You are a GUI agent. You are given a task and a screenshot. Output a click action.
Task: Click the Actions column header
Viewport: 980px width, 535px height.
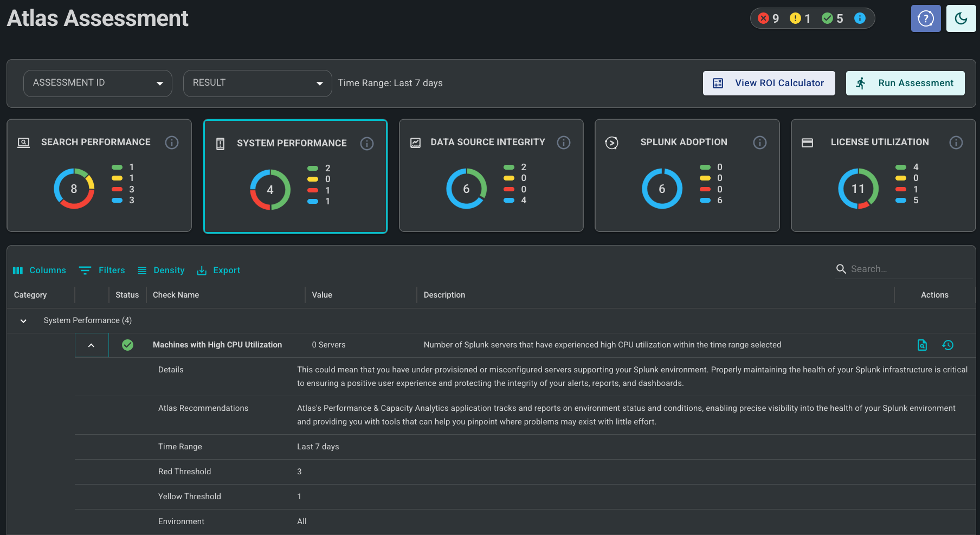pos(934,295)
